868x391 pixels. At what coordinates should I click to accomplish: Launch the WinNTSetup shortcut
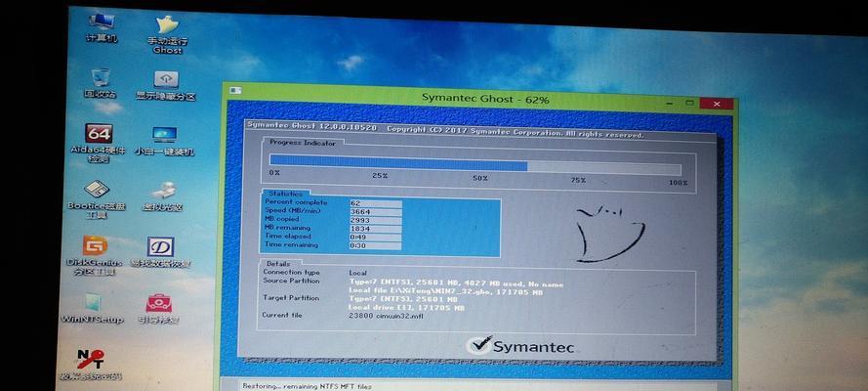tap(94, 305)
